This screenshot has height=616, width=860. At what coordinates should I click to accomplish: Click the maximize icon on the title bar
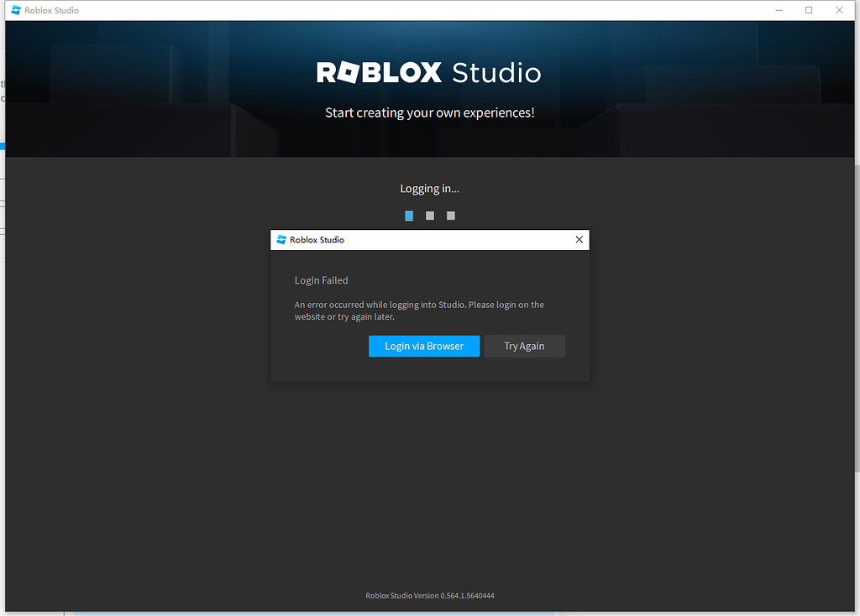tap(809, 9)
